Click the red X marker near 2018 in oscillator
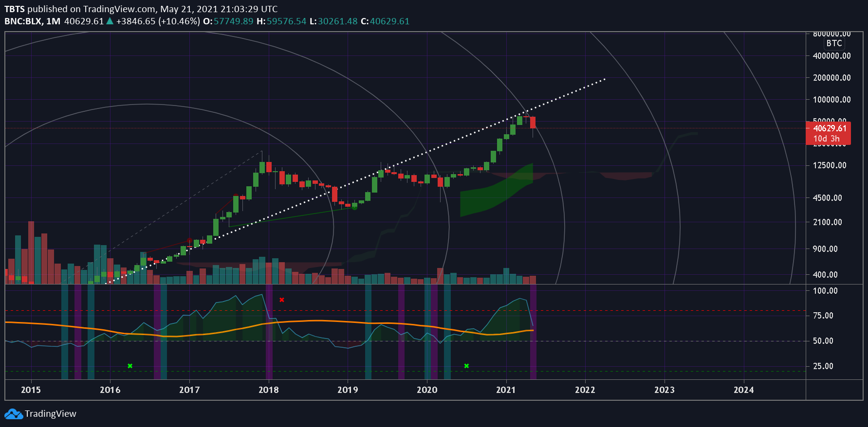The height and width of the screenshot is (427, 868). pyautogui.click(x=282, y=300)
